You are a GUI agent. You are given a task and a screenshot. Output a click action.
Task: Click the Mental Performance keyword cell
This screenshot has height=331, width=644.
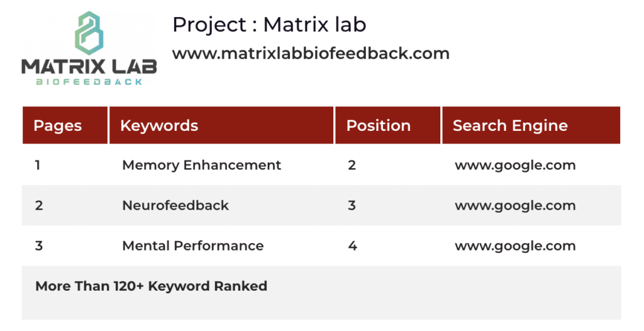click(192, 245)
